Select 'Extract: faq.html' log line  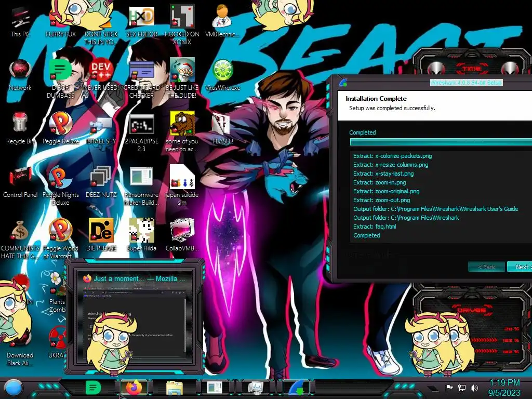click(375, 227)
